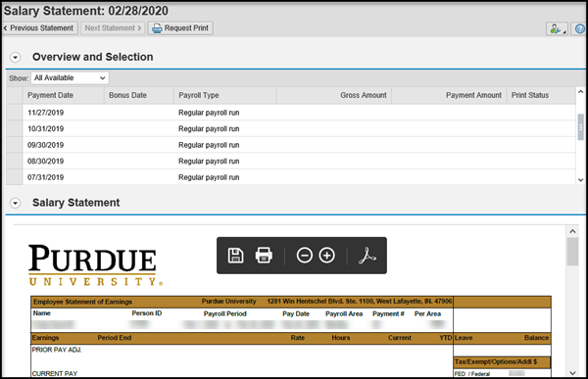Open the personalization user icon menu
588x379 pixels.
pyautogui.click(x=557, y=28)
